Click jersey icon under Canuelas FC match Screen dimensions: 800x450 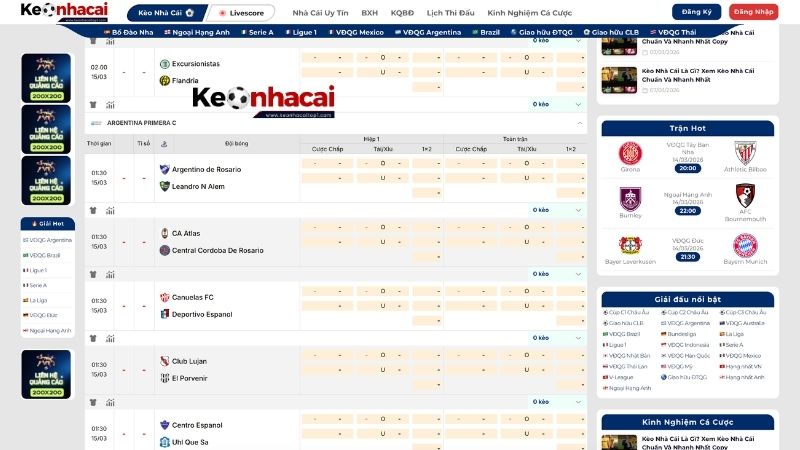pyautogui.click(x=93, y=338)
